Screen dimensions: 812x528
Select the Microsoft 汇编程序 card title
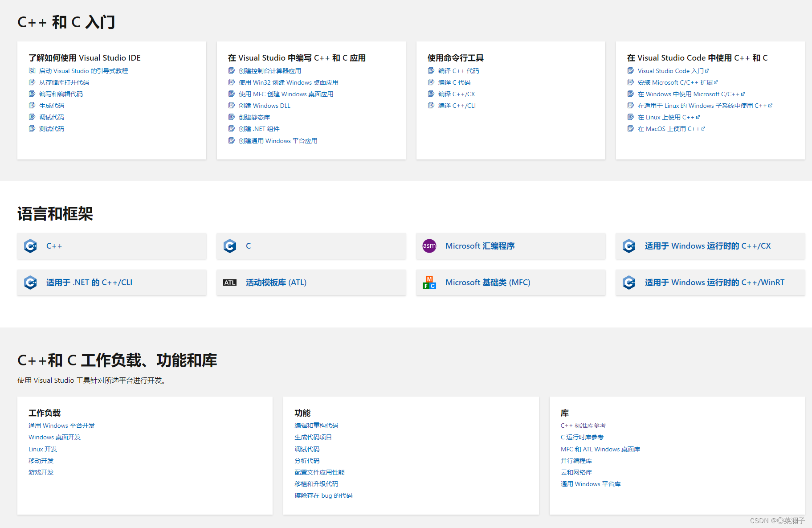pos(480,246)
